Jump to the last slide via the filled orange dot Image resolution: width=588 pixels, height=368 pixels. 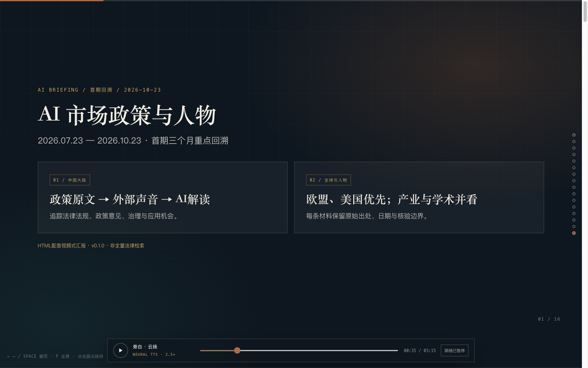(574, 233)
